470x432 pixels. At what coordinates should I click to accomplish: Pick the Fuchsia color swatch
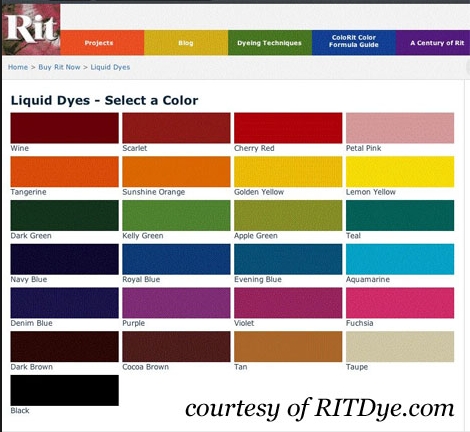click(x=400, y=303)
